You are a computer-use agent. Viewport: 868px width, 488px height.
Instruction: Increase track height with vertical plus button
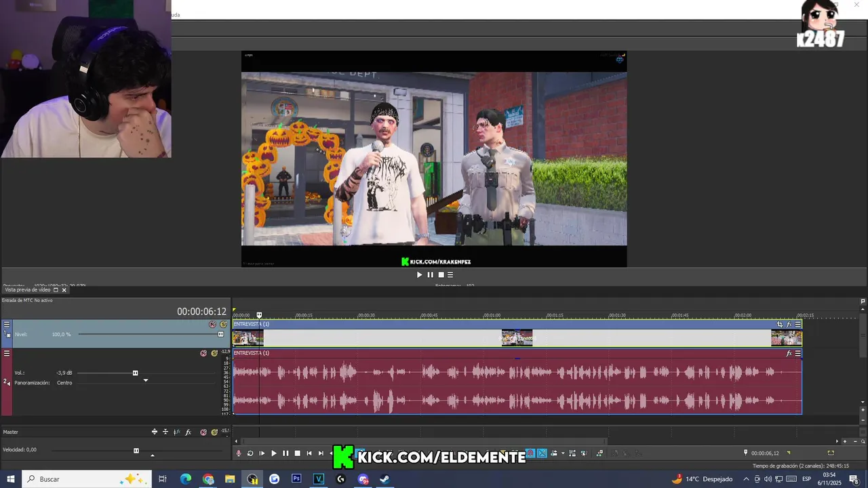tap(863, 410)
